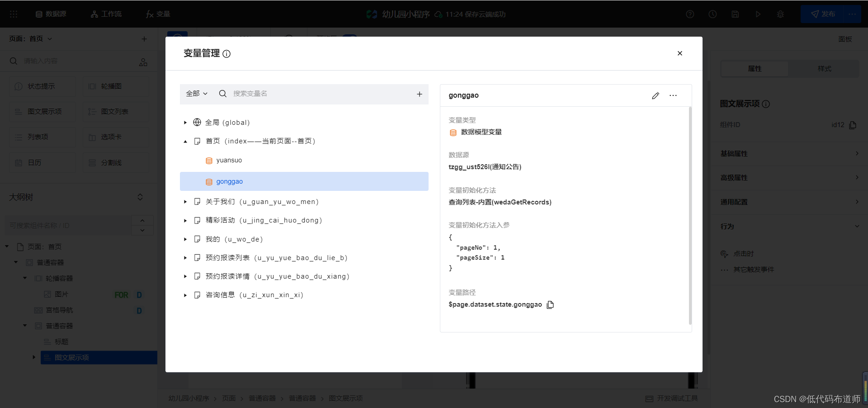Click the 发布 publish button
This screenshot has height=408, width=868.
click(x=822, y=14)
